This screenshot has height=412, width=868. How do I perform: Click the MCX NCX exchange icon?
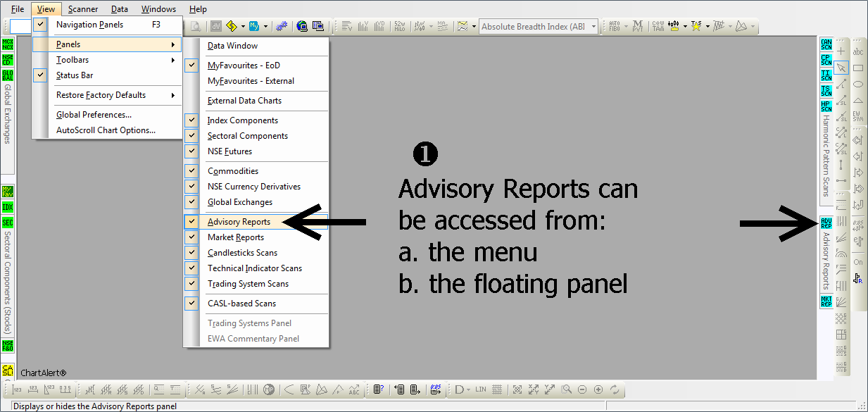(x=8, y=44)
